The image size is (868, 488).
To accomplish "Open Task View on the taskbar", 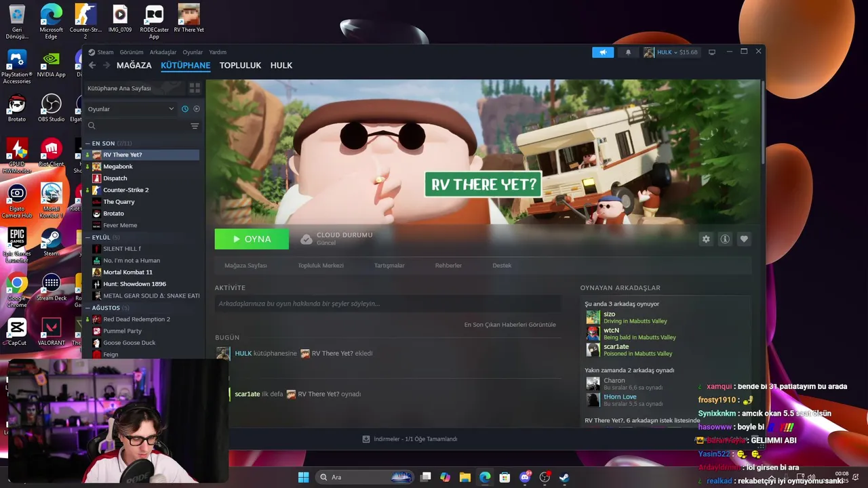I will pyautogui.click(x=426, y=477).
